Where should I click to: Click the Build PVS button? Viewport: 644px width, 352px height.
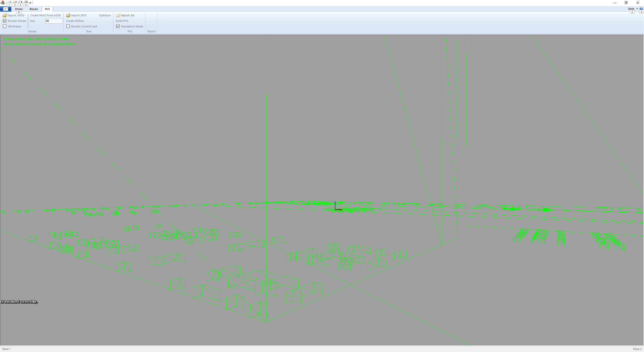tap(122, 21)
